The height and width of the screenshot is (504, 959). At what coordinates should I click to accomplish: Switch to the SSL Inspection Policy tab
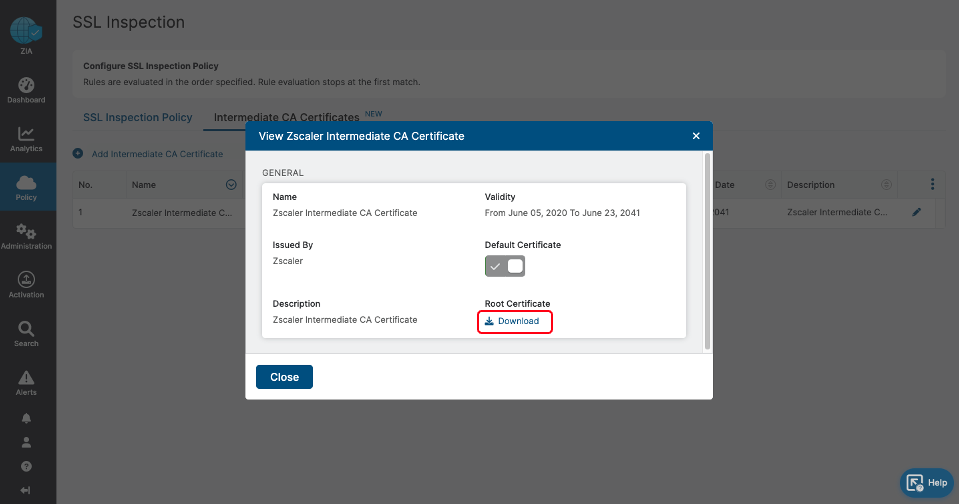coord(137,117)
